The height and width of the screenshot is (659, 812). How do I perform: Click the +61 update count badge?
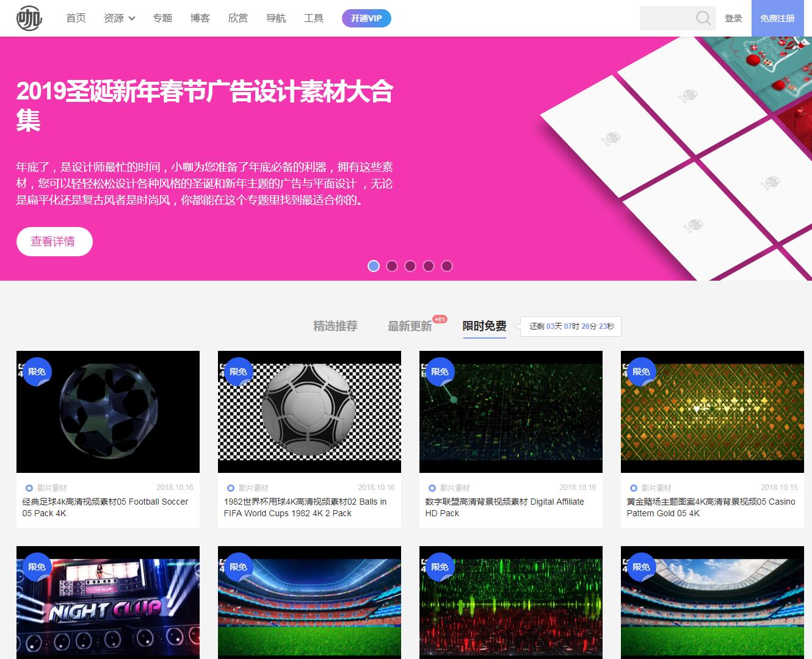click(440, 319)
